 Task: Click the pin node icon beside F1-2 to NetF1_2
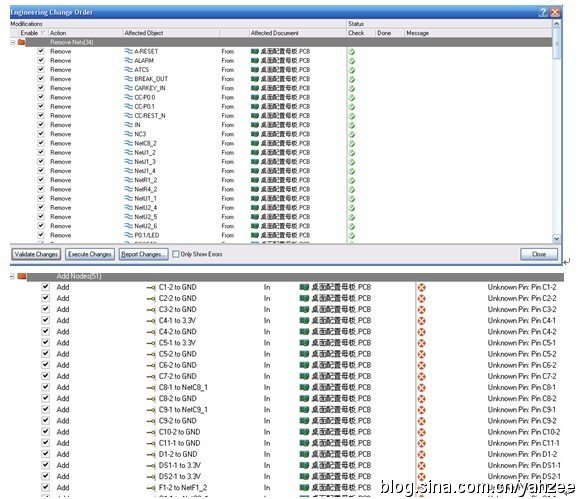click(x=151, y=488)
